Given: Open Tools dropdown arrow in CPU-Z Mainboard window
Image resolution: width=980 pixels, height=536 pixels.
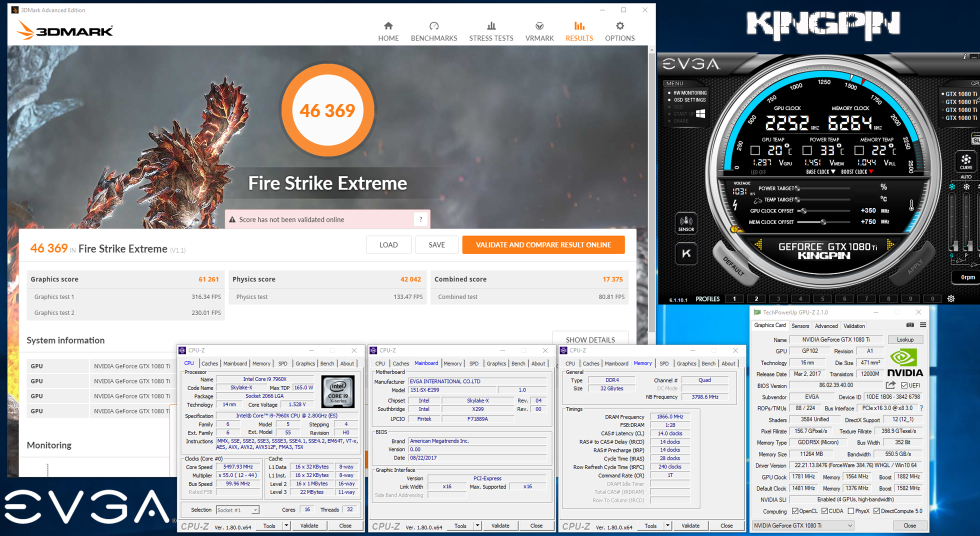Looking at the screenshot, I should click(x=477, y=525).
